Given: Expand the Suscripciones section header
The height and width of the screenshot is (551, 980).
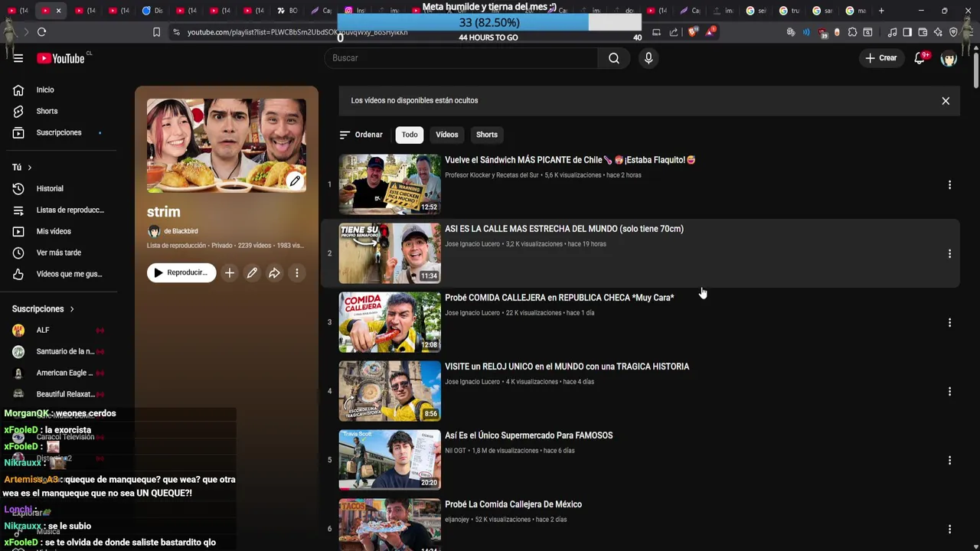Looking at the screenshot, I should coord(43,309).
